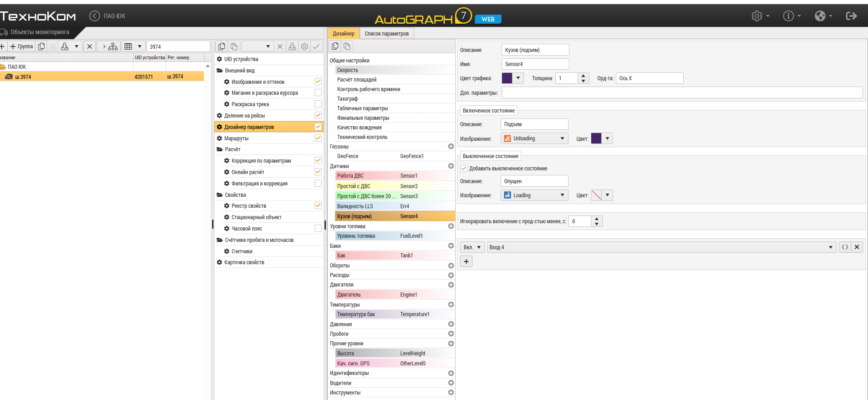The height and width of the screenshot is (400, 868).
Task: Add a new item with plus next to Геозоны
Action: click(451, 146)
